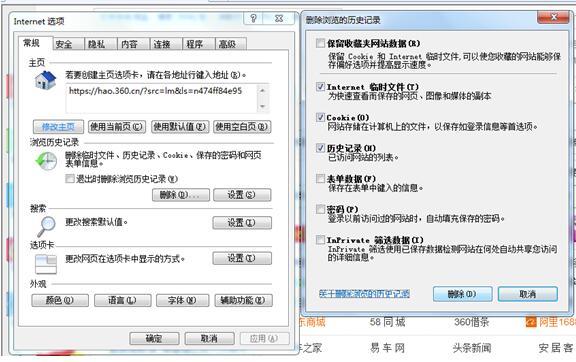The height and width of the screenshot is (362, 576).
Task: Click the homepage URL box up arrow
Action: pos(262,90)
